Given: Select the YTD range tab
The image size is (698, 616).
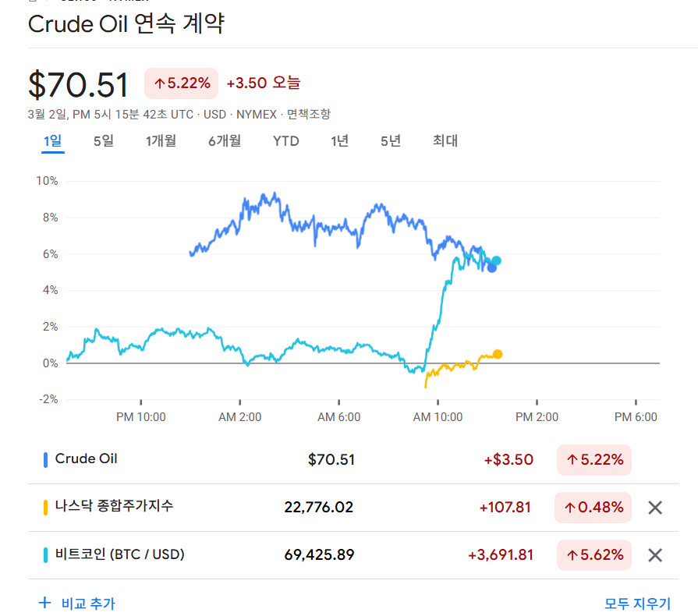Looking at the screenshot, I should click(x=285, y=141).
